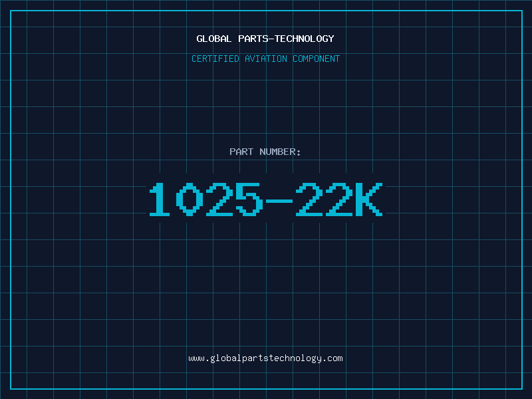
Task: Select the part number 1025-22K
Action: click(x=266, y=199)
